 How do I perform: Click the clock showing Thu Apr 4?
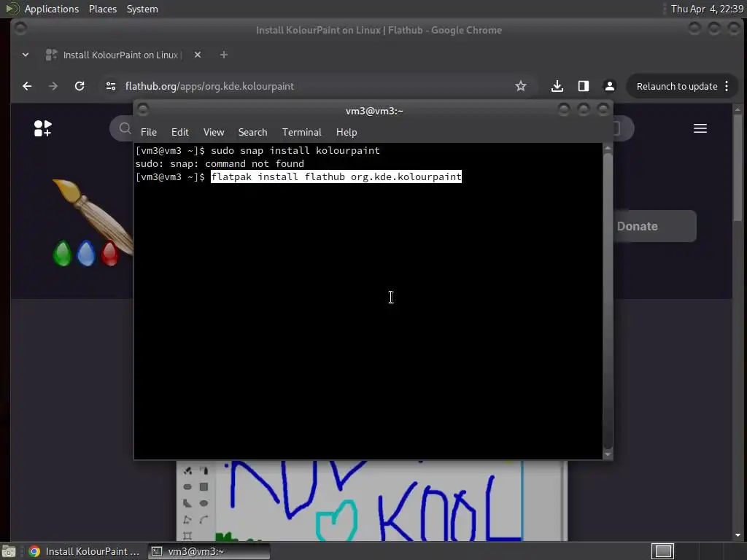click(707, 9)
